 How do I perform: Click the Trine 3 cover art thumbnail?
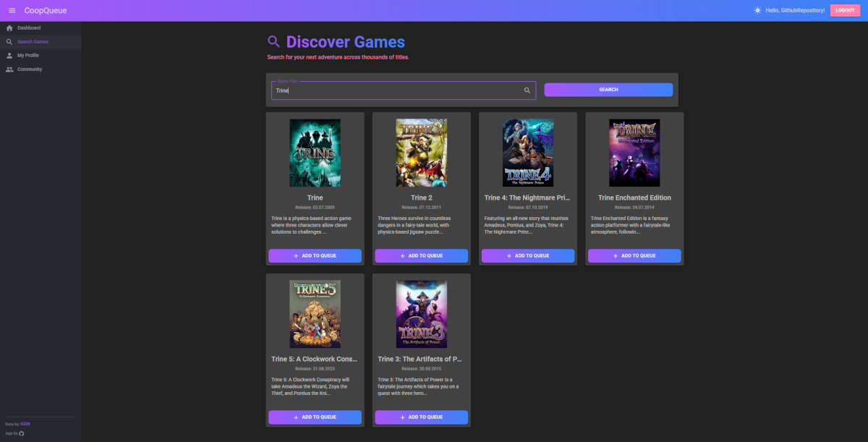click(x=422, y=314)
